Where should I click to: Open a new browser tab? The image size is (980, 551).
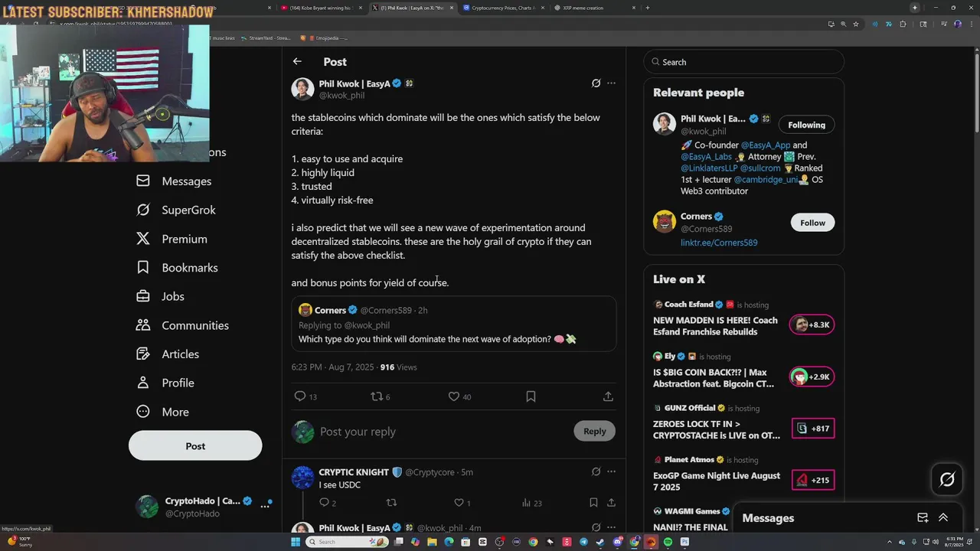point(648,8)
